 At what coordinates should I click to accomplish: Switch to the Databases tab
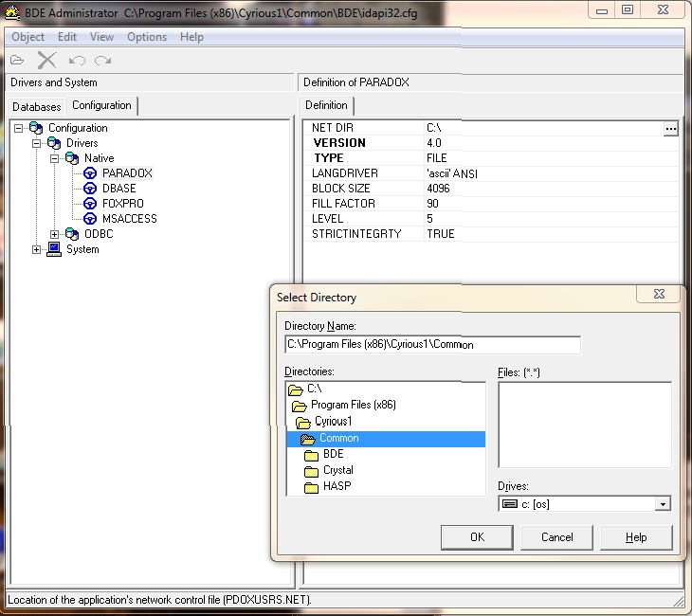37,107
